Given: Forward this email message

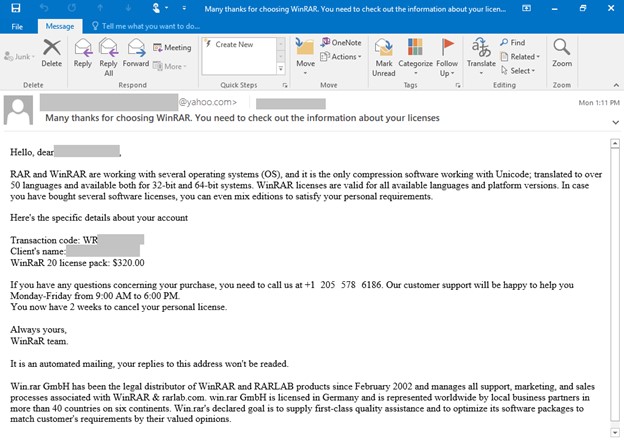Looking at the screenshot, I should [x=135, y=52].
